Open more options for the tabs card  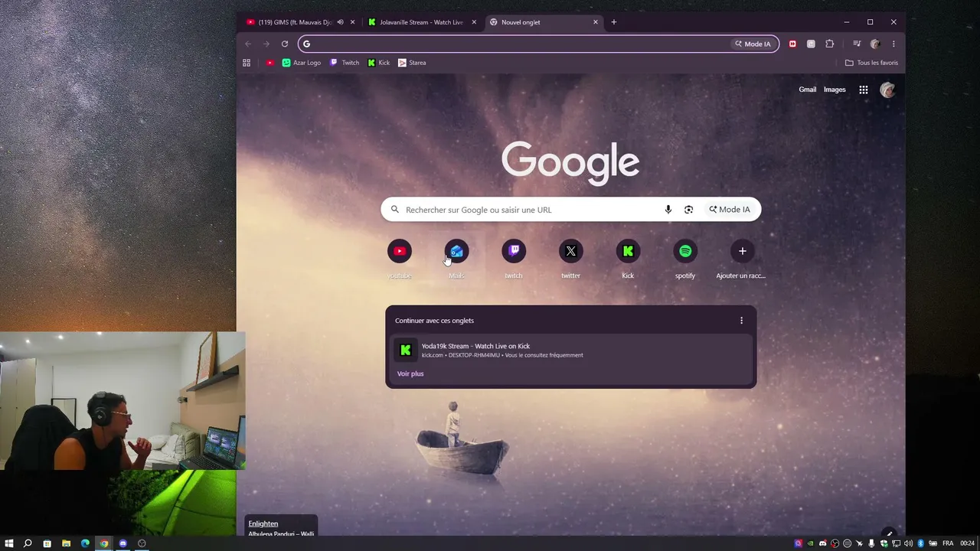(741, 321)
